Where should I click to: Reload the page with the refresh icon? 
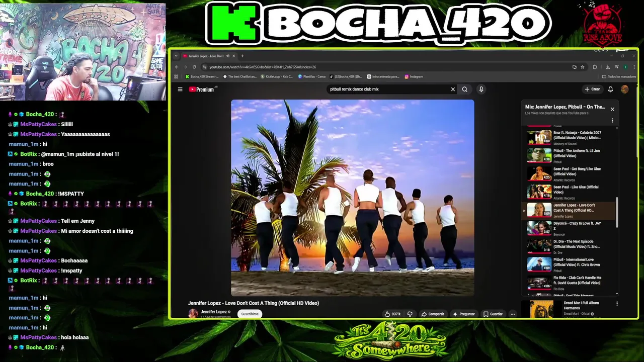pyautogui.click(x=194, y=67)
